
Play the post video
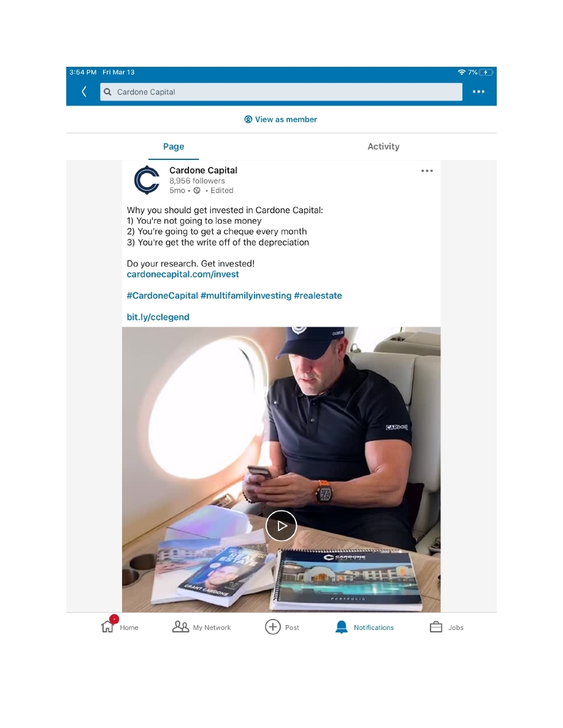(x=281, y=526)
